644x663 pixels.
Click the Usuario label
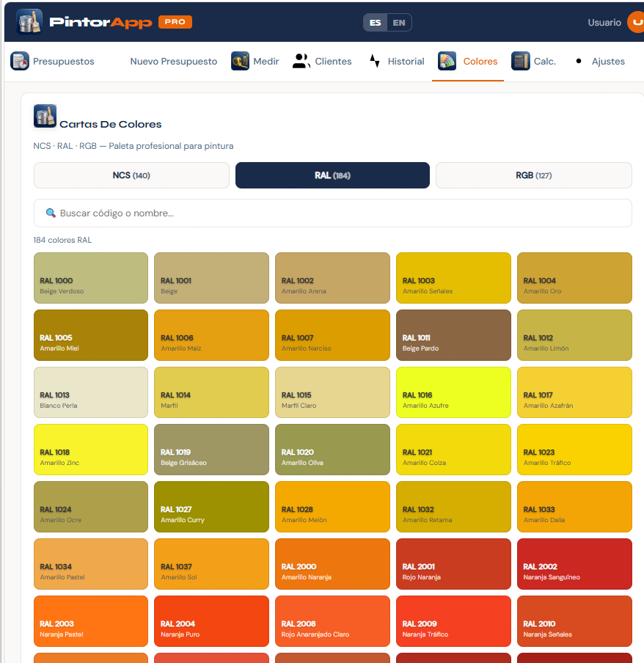[604, 23]
